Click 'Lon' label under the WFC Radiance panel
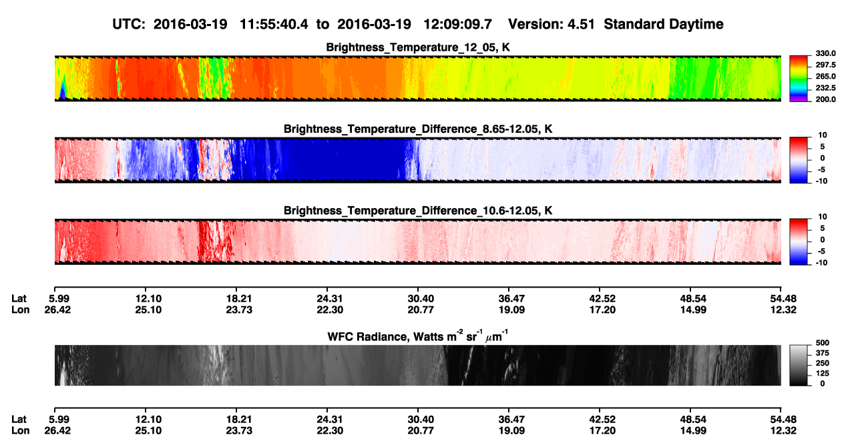This screenshot has width=868, height=445. tap(21, 431)
